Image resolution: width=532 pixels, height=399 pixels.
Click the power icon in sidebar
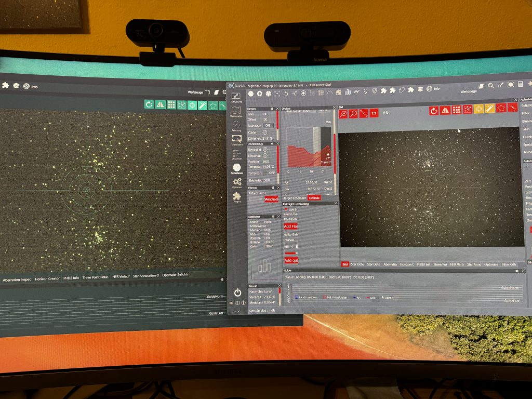237,292
